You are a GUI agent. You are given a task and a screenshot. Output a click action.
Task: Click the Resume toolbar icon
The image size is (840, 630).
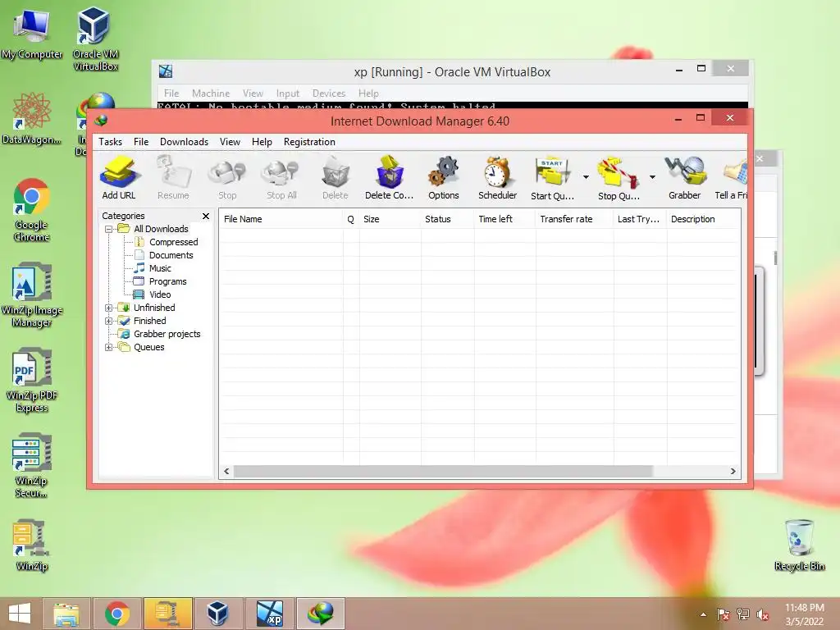[173, 178]
